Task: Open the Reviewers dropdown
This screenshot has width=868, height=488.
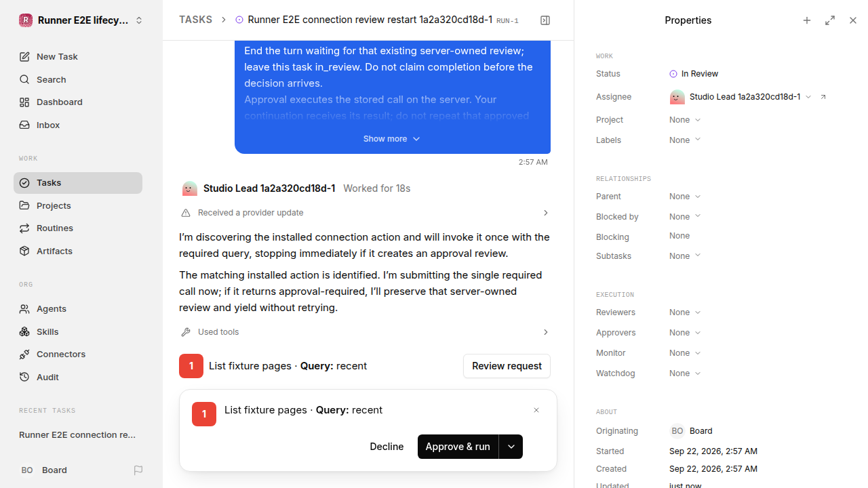Action: click(685, 312)
